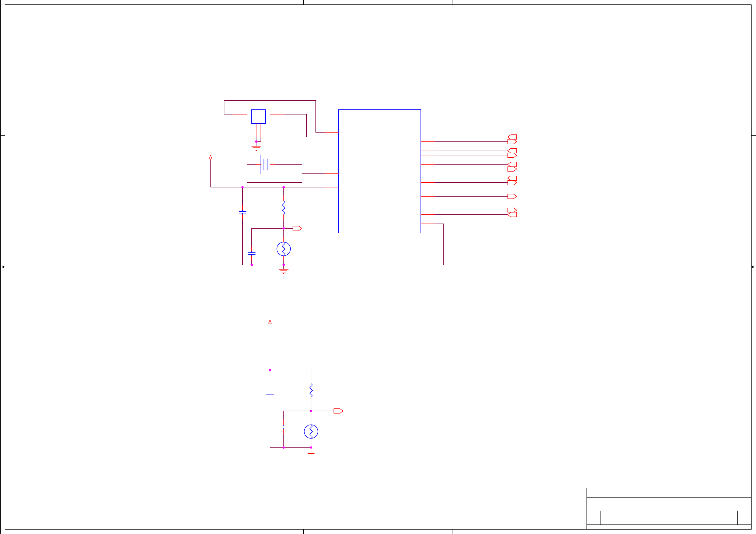The image size is (756, 534).
Task: Select the thermistor circle in lower circuit
Action: pyautogui.click(x=311, y=431)
